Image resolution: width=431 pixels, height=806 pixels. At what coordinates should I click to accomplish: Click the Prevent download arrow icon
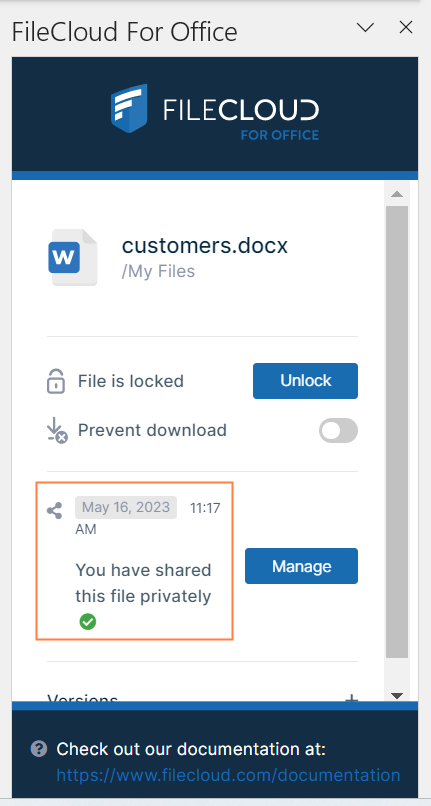[57, 430]
